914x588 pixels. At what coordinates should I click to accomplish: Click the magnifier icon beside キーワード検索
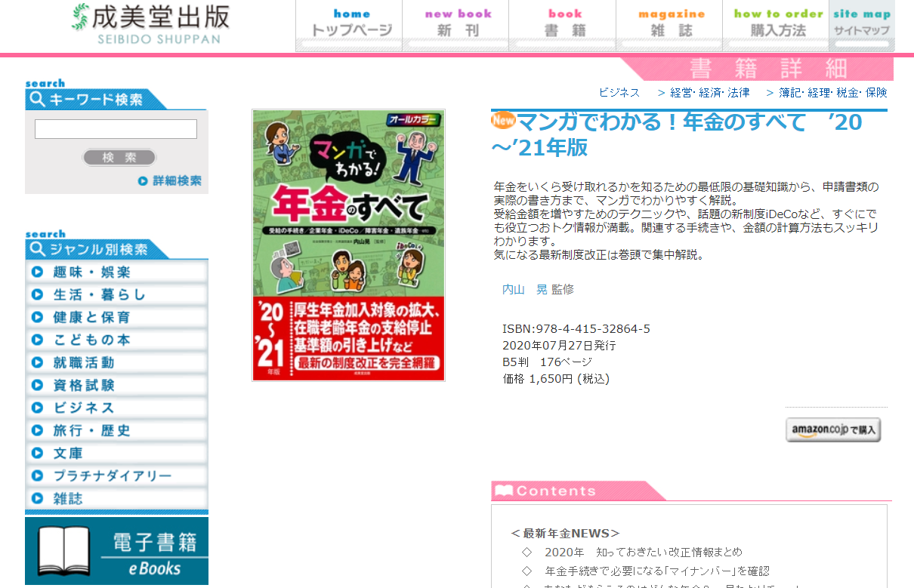37,99
